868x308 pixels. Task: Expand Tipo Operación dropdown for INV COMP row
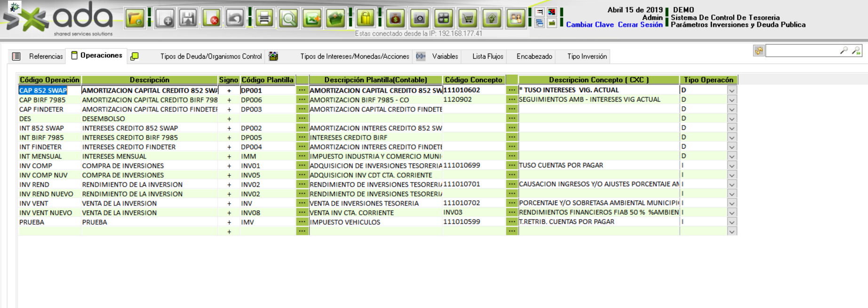pos(732,166)
